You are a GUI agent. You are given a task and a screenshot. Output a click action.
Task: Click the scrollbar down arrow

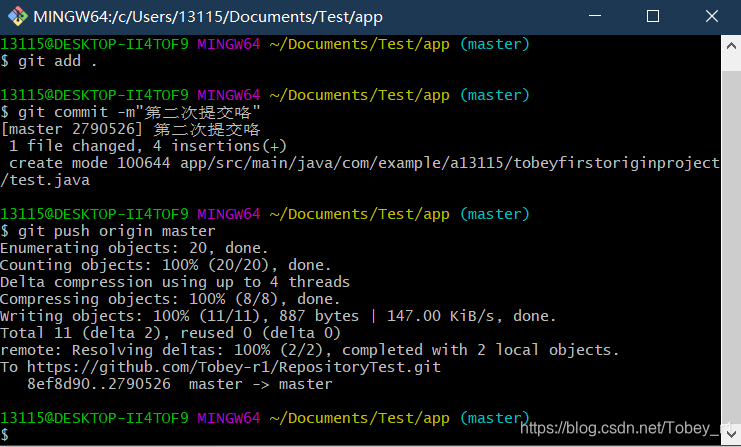click(731, 434)
